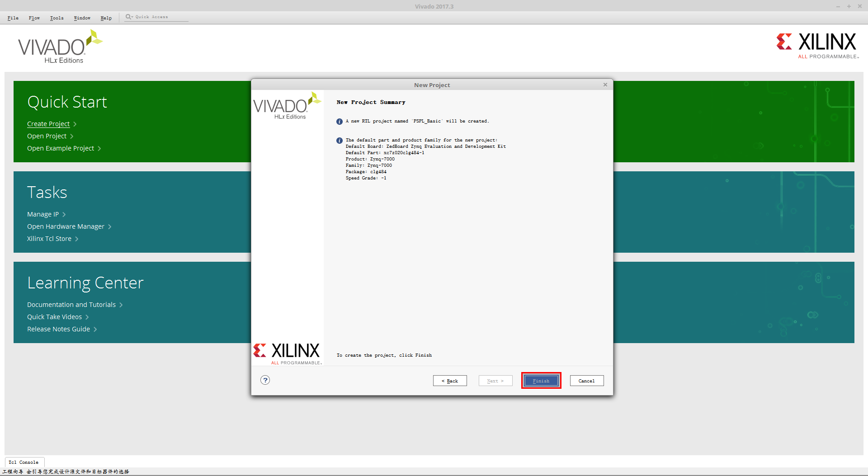Select Manage IP under Tasks
The image size is (868, 476).
coord(43,214)
